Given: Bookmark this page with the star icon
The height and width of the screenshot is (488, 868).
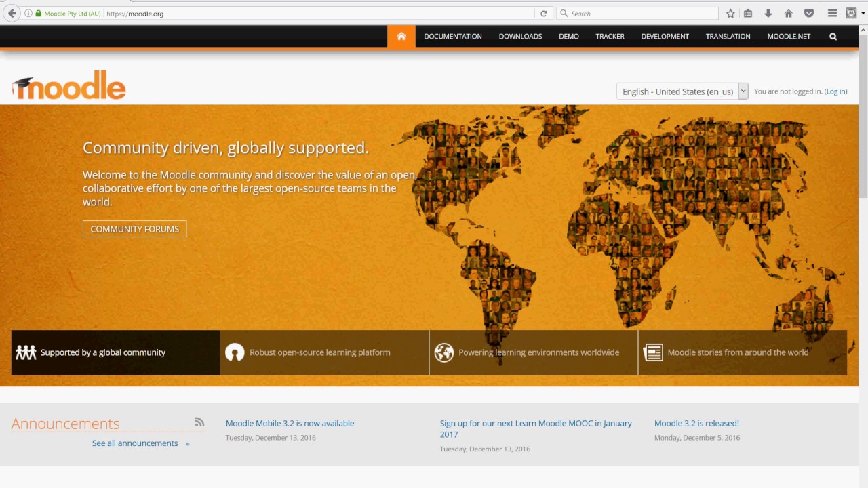Looking at the screenshot, I should [x=730, y=14].
